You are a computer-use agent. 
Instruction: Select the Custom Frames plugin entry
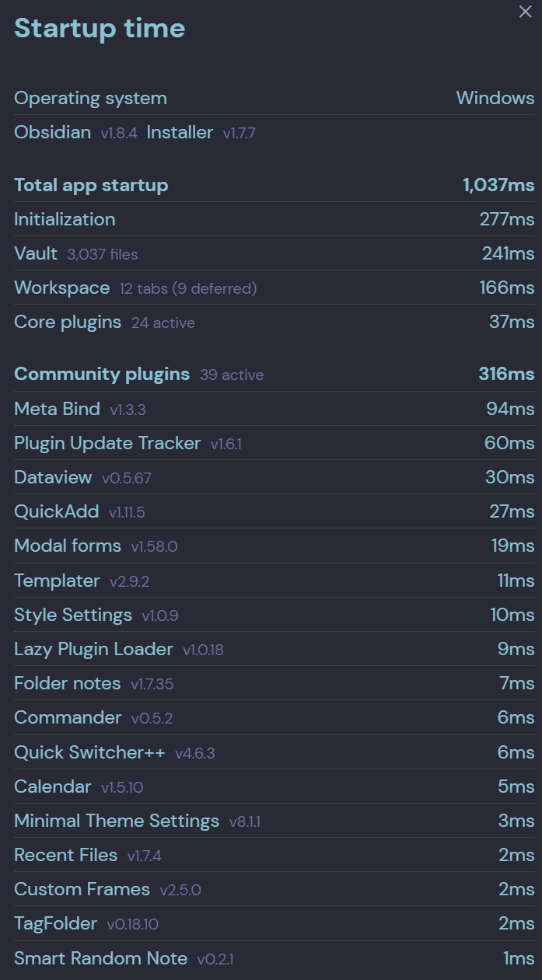[274, 889]
